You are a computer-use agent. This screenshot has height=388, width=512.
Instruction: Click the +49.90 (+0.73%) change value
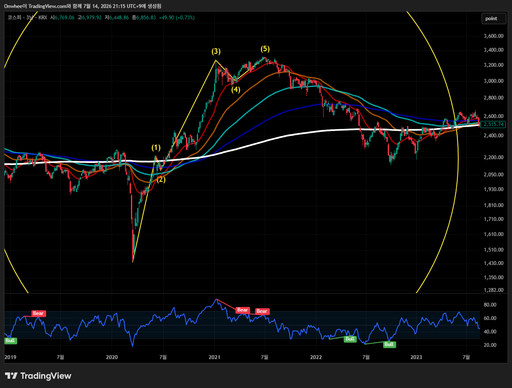pyautogui.click(x=177, y=17)
